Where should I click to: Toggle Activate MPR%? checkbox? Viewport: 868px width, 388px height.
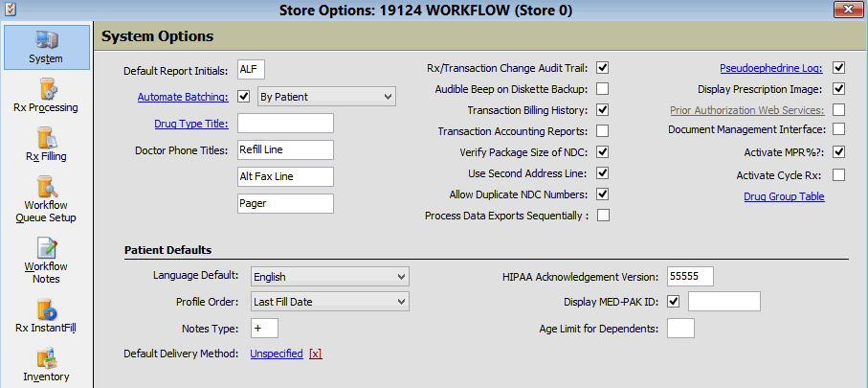coord(838,152)
